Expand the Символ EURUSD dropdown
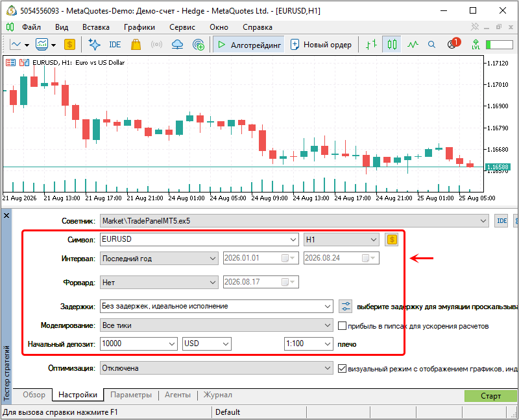 pyautogui.click(x=293, y=240)
